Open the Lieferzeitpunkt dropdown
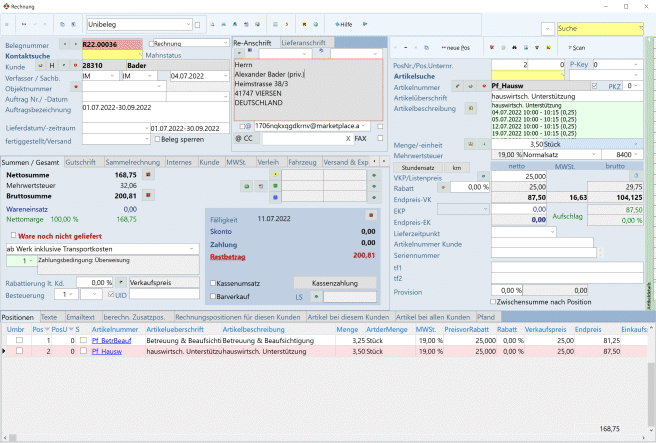Image resolution: width=656 pixels, height=443 pixels. coord(552,232)
